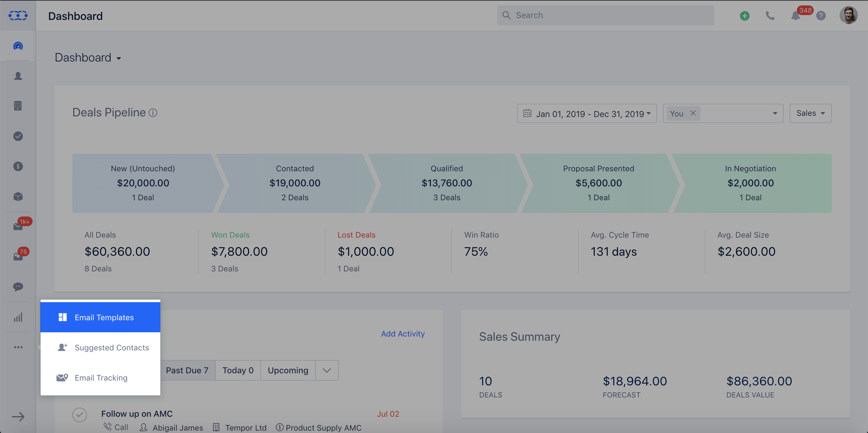The height and width of the screenshot is (433, 868).
Task: Click the phone dialer icon in header
Action: (770, 15)
